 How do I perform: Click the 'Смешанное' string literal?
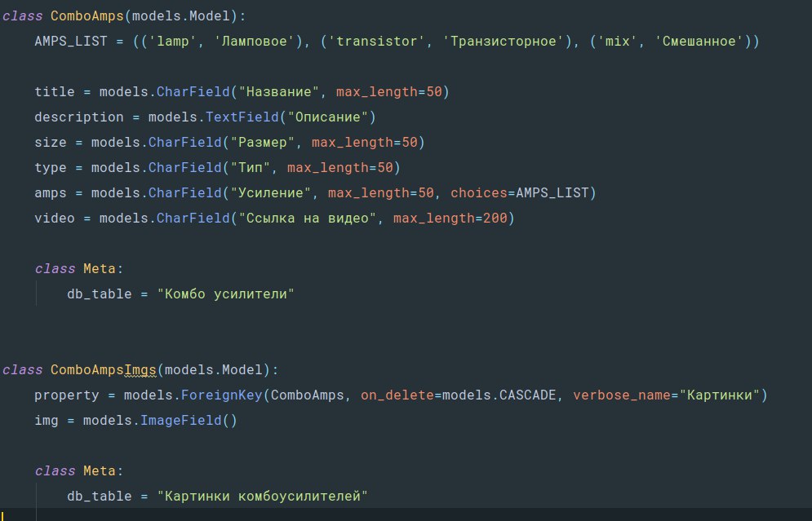699,42
